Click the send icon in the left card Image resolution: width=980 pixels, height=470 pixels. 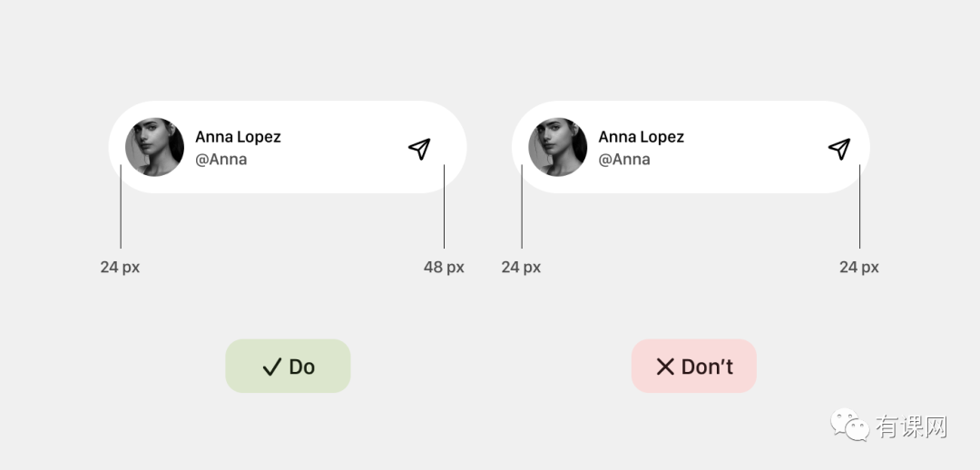pyautogui.click(x=418, y=149)
